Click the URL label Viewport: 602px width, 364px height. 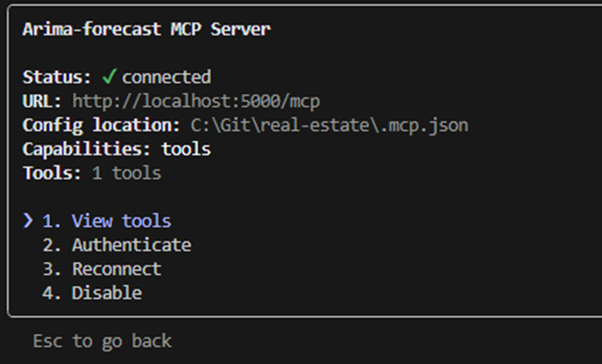point(42,100)
